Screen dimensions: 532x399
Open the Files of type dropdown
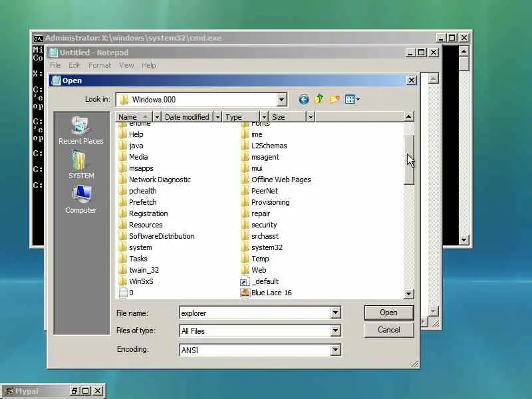pyautogui.click(x=336, y=331)
